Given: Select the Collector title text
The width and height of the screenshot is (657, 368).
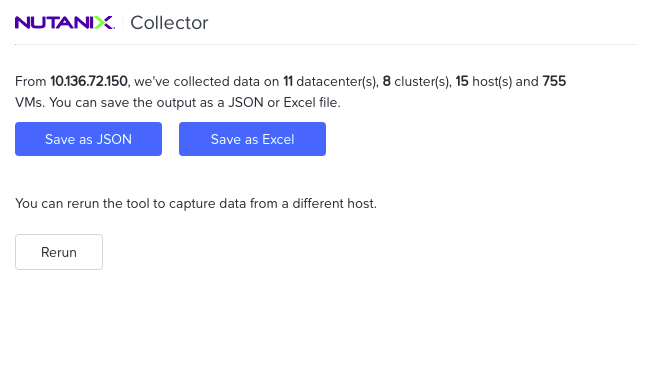Looking at the screenshot, I should pos(169,23).
